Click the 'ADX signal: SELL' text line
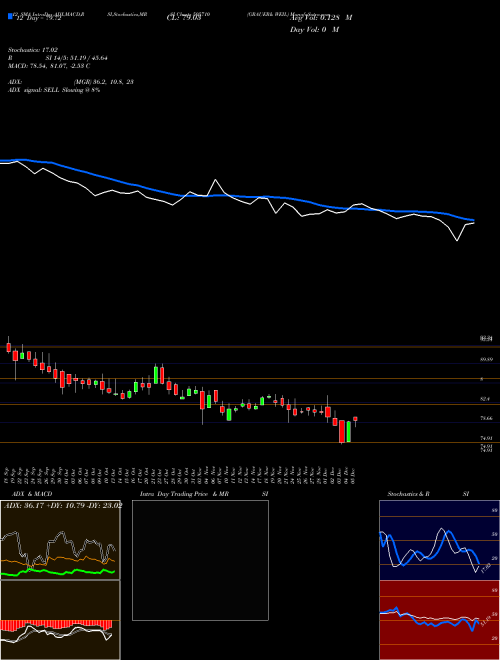The width and height of the screenshot is (500, 660). coord(54,90)
